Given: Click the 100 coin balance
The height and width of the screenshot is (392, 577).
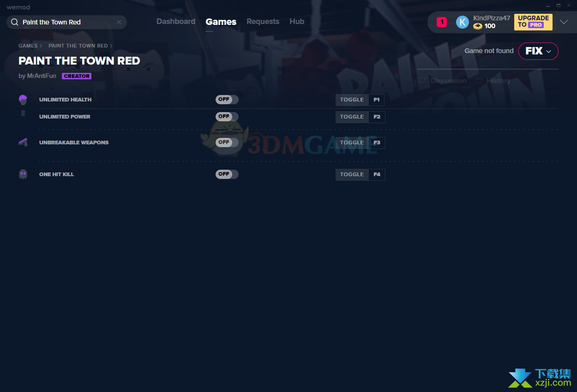Looking at the screenshot, I should 490,26.
